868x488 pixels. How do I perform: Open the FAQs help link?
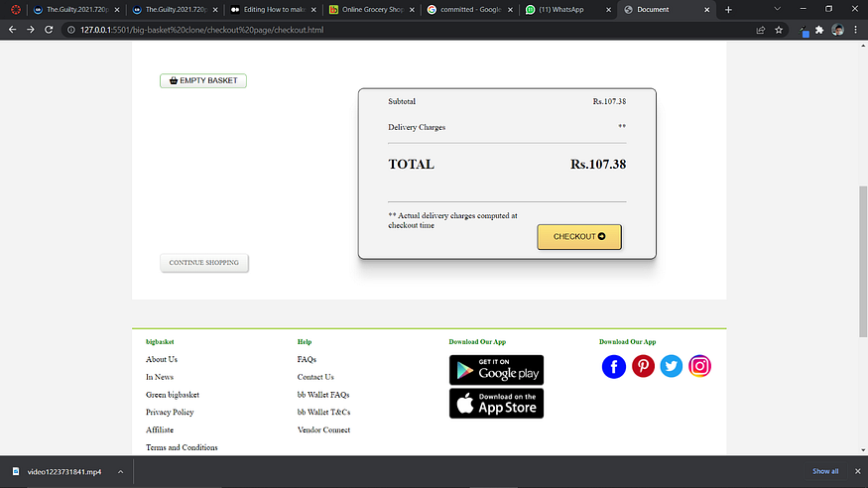pyautogui.click(x=307, y=359)
